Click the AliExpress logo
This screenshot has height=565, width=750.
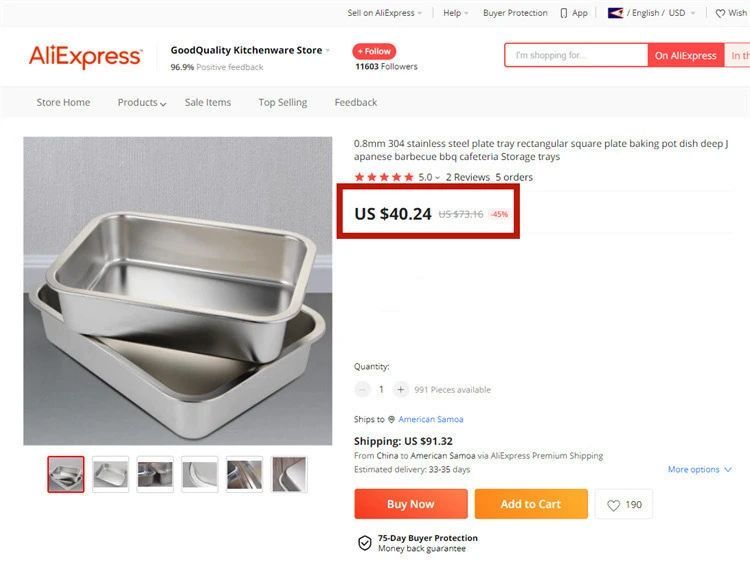pyautogui.click(x=85, y=56)
